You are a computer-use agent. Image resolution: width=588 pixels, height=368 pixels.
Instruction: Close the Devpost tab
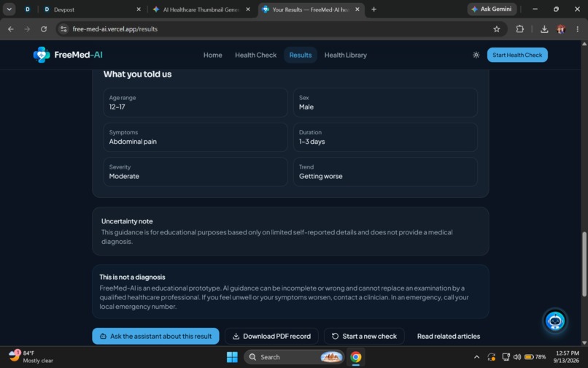(139, 9)
